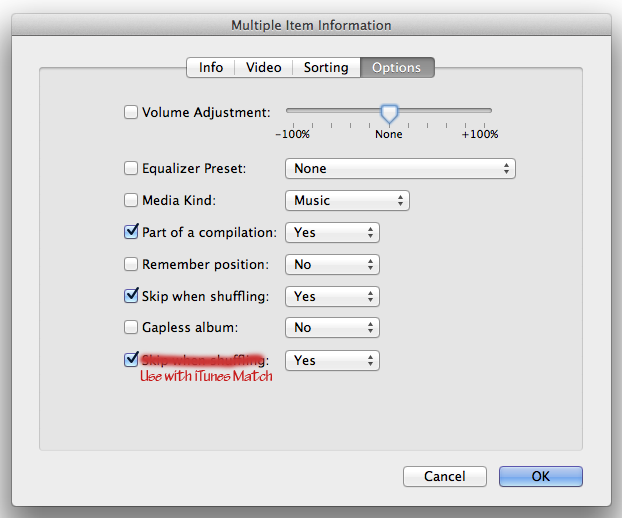Open the Sorting tab

326,67
